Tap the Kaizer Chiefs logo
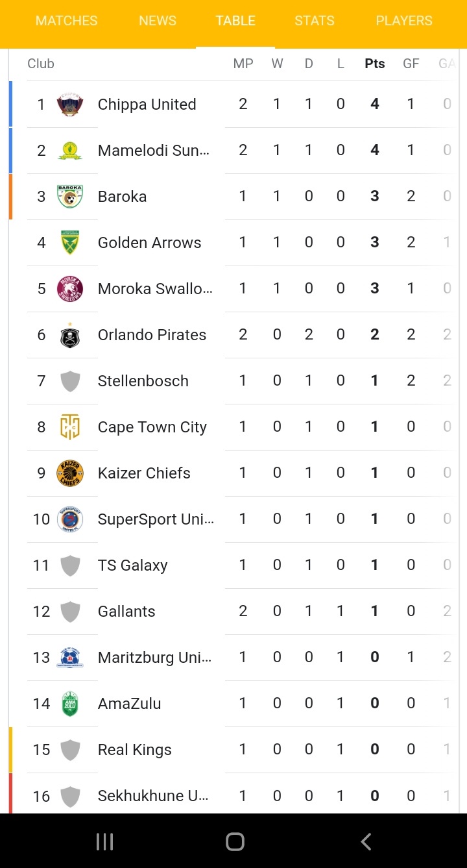Screen dimensions: 467x868 70,473
